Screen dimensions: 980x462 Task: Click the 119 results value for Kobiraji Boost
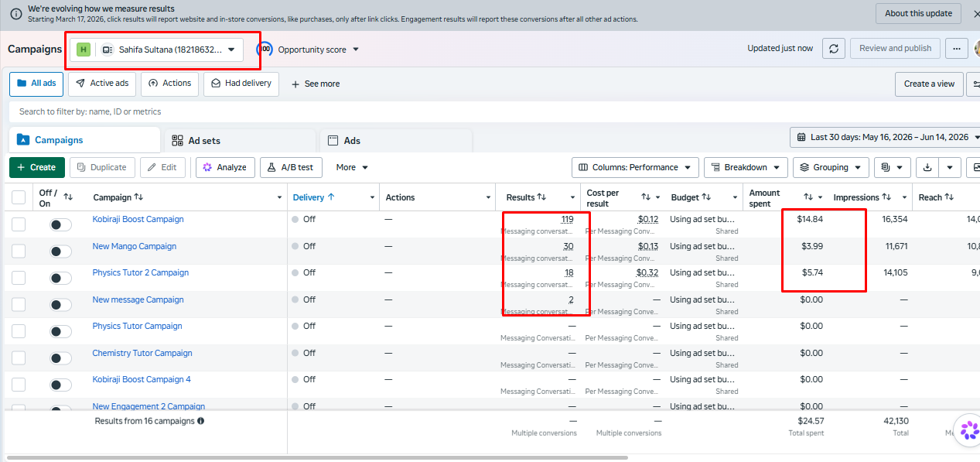point(567,220)
